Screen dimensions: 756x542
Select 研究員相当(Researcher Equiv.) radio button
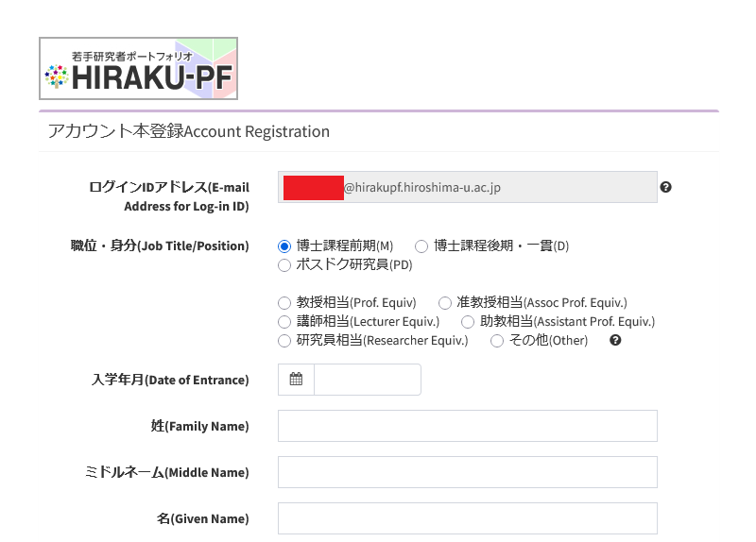284,341
